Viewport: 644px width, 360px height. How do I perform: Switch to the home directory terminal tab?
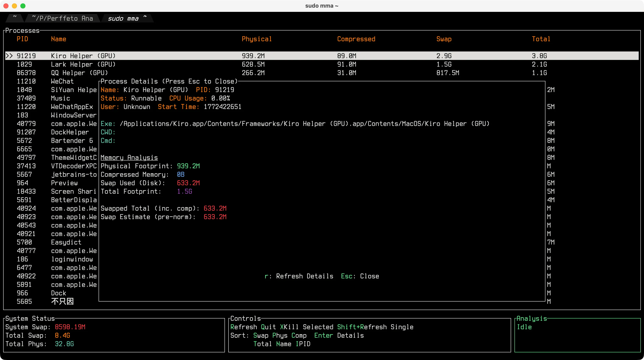click(15, 18)
